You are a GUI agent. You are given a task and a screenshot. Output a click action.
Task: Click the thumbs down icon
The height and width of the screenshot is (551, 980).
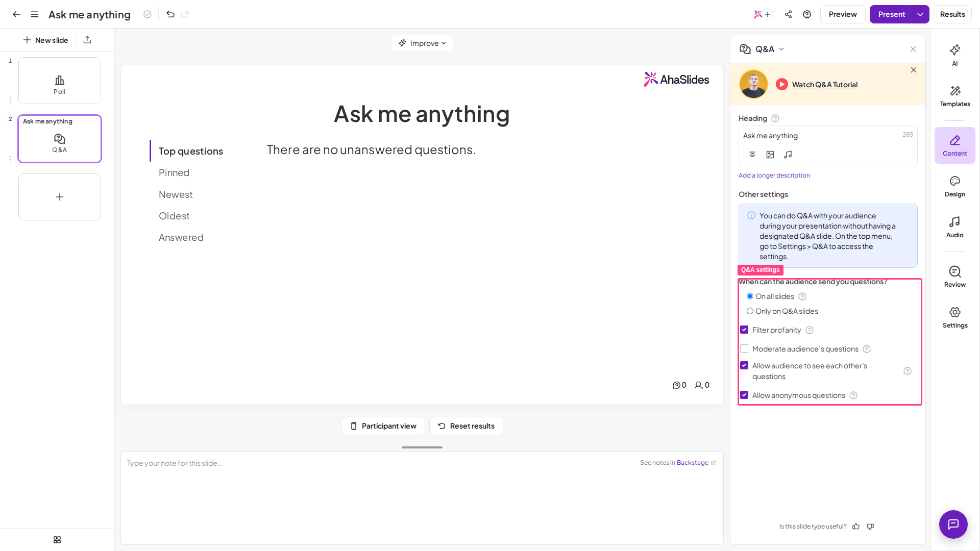pos(870,527)
